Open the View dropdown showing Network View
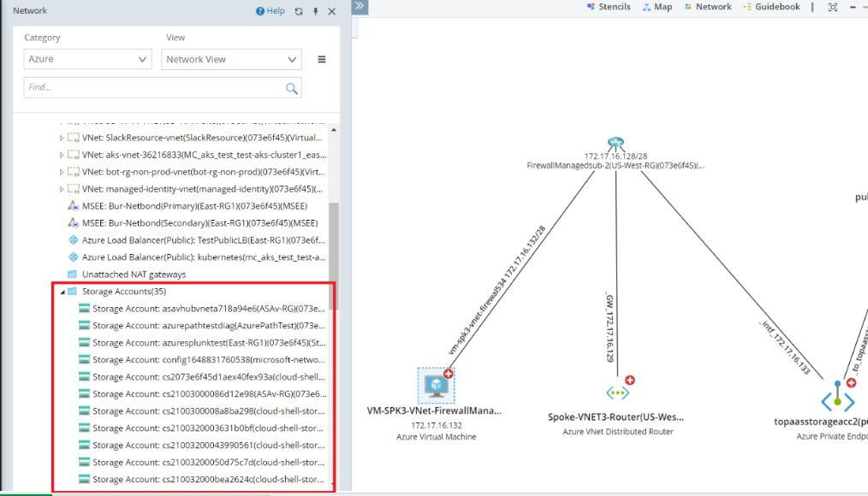The image size is (868, 496). pyautogui.click(x=231, y=59)
